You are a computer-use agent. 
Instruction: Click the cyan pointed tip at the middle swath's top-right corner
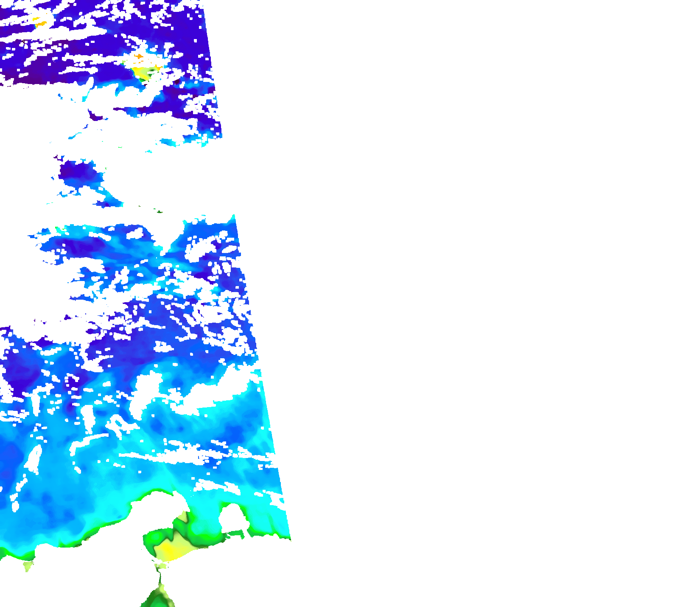pyautogui.click(x=232, y=219)
